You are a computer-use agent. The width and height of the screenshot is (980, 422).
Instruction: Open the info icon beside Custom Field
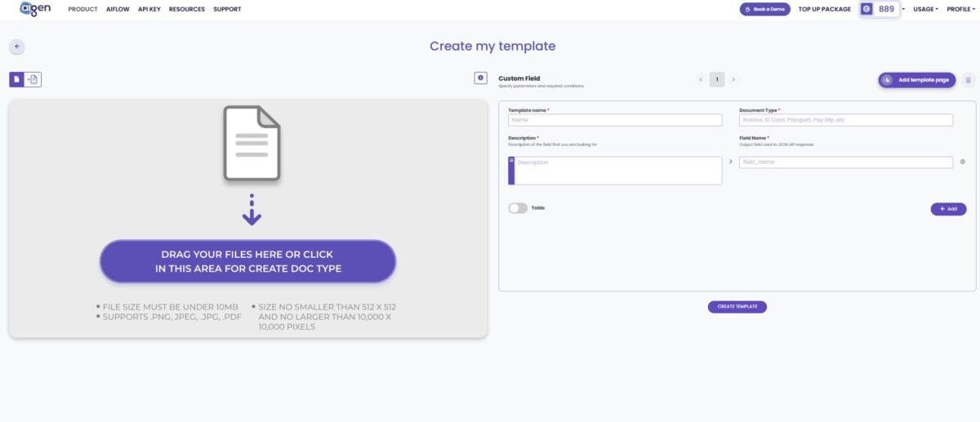[x=480, y=78]
